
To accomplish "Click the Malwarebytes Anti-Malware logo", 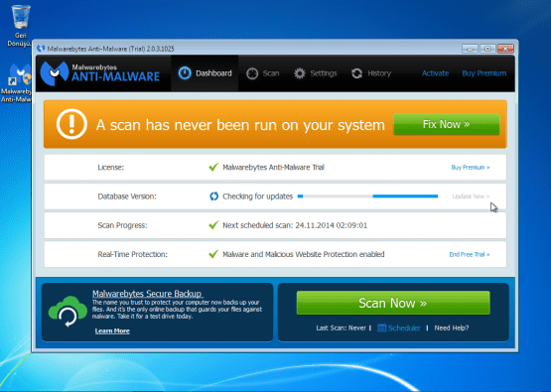I will [x=100, y=73].
